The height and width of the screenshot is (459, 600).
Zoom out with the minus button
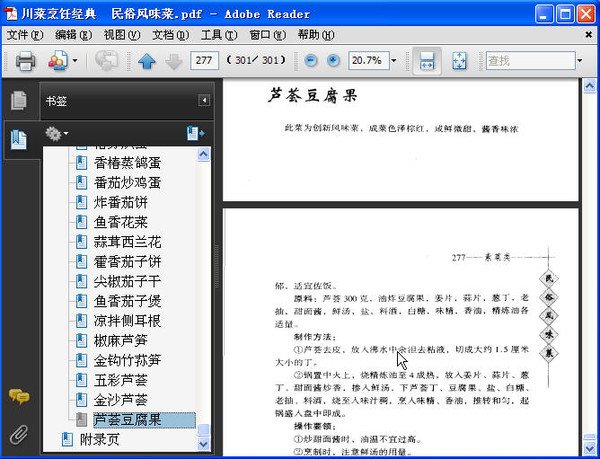311,60
